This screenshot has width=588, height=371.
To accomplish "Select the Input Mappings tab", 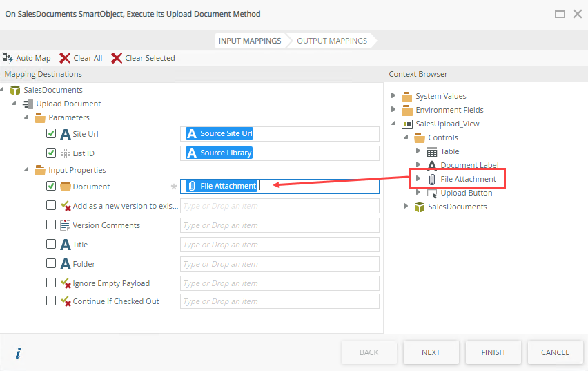I will coord(250,41).
